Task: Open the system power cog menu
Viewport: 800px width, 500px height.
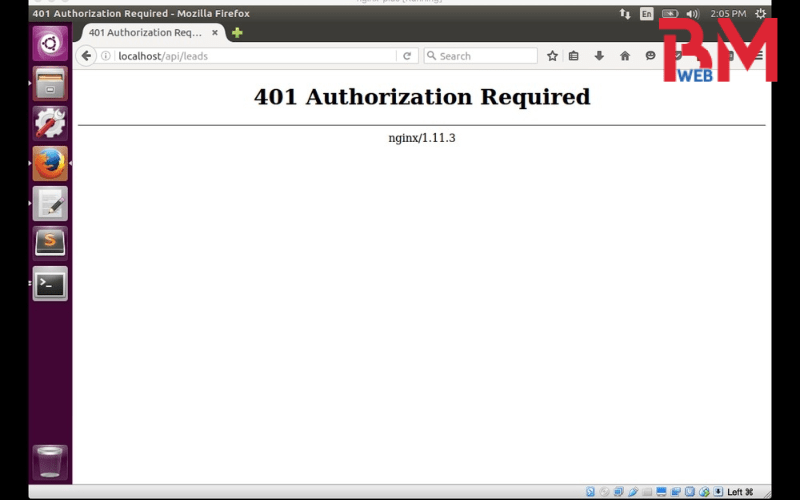Action: [760, 14]
